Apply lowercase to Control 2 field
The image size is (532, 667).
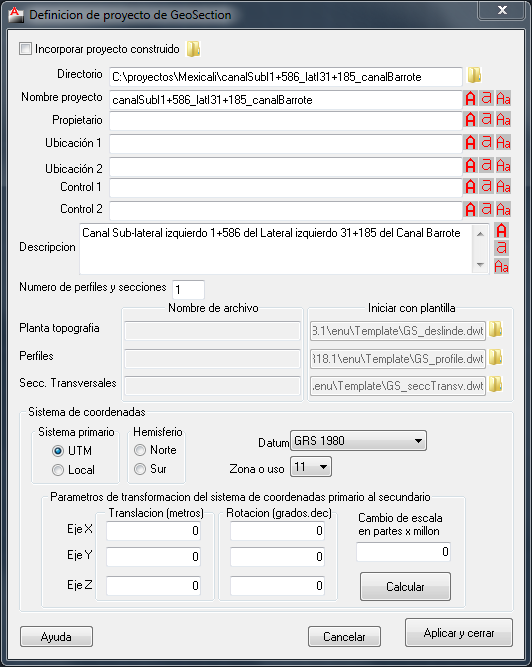pyautogui.click(x=486, y=209)
